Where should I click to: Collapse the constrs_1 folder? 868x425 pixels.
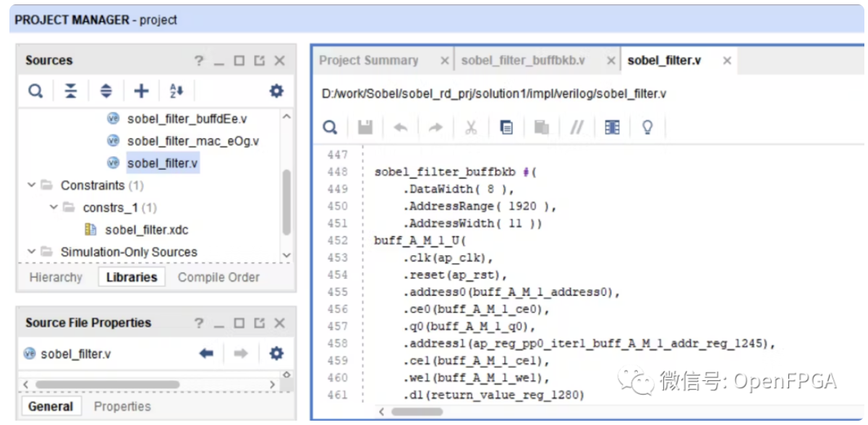tap(54, 207)
